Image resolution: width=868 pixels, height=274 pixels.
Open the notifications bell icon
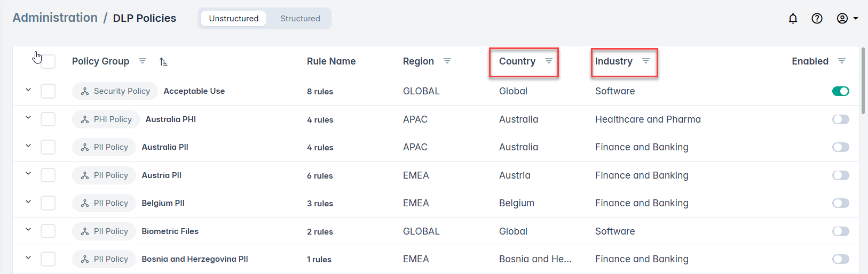[x=793, y=19]
